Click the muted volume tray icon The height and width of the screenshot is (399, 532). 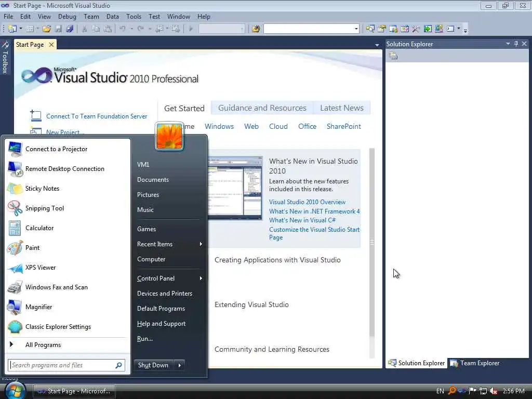click(x=494, y=391)
